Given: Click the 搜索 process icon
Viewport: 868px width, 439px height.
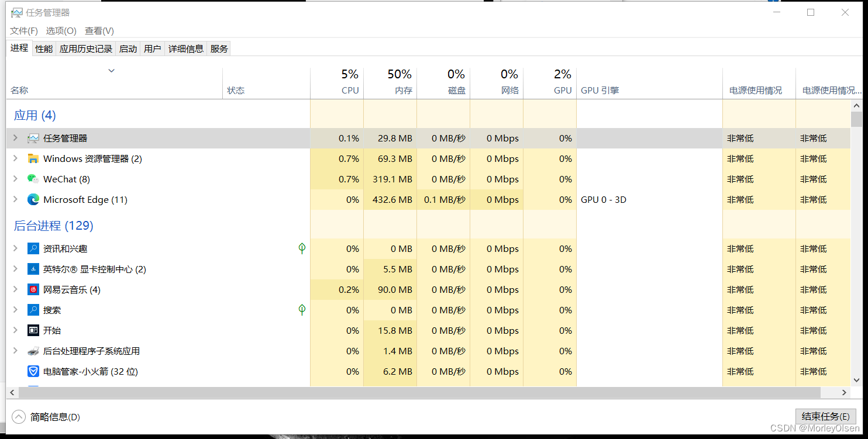Looking at the screenshot, I should pos(33,310).
